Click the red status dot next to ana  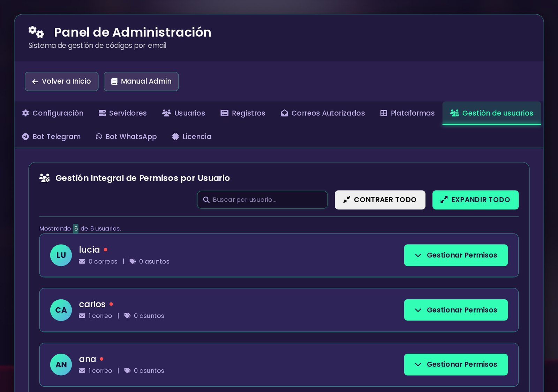pos(101,359)
